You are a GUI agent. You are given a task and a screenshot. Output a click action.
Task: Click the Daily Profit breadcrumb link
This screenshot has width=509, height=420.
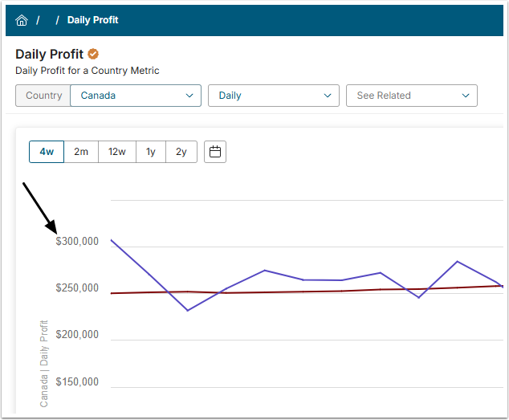92,20
